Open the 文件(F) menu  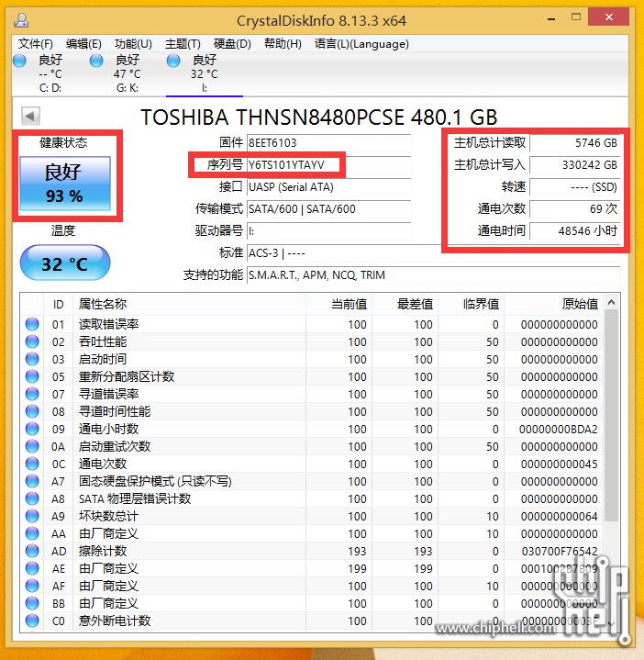click(x=36, y=44)
